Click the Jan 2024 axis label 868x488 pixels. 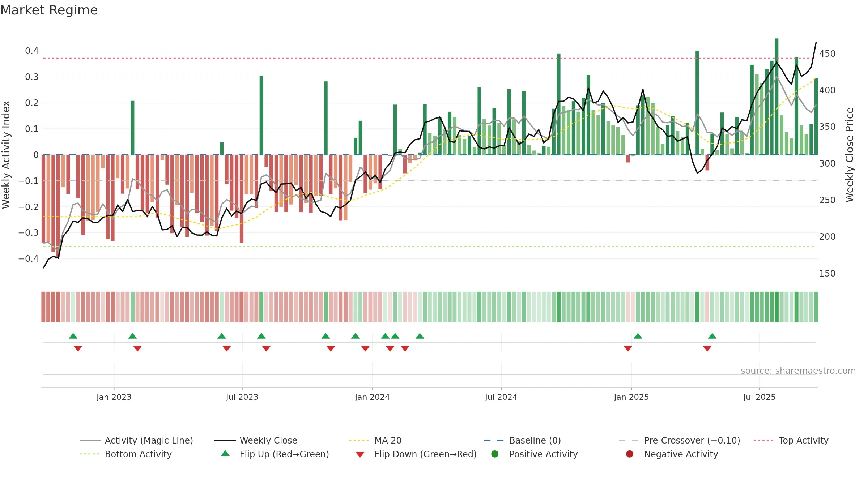tap(372, 397)
